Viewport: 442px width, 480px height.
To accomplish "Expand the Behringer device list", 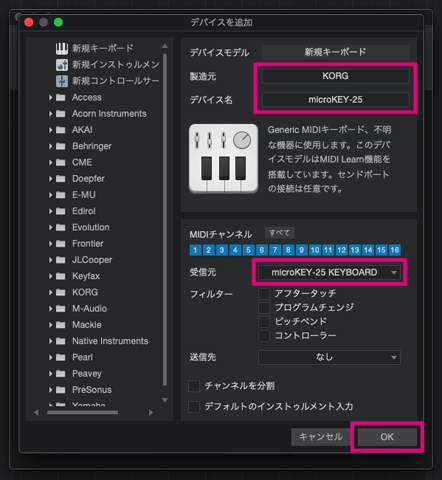I will [50, 146].
